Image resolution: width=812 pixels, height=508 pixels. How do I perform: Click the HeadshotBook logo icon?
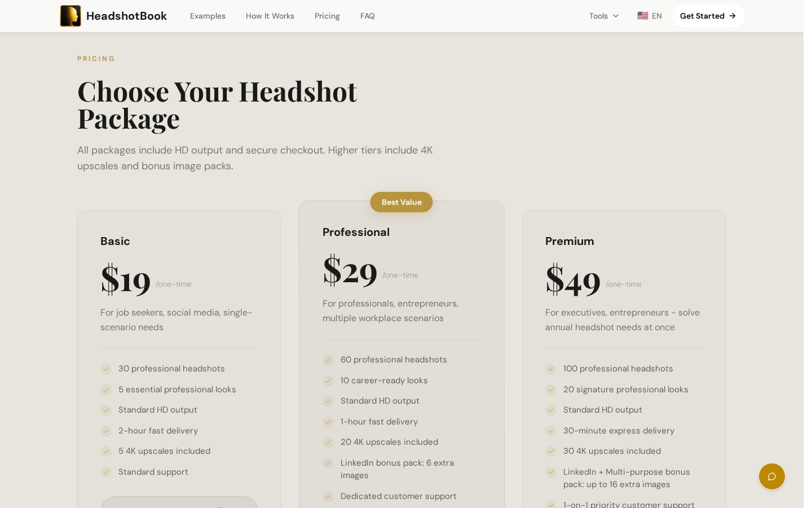point(70,16)
